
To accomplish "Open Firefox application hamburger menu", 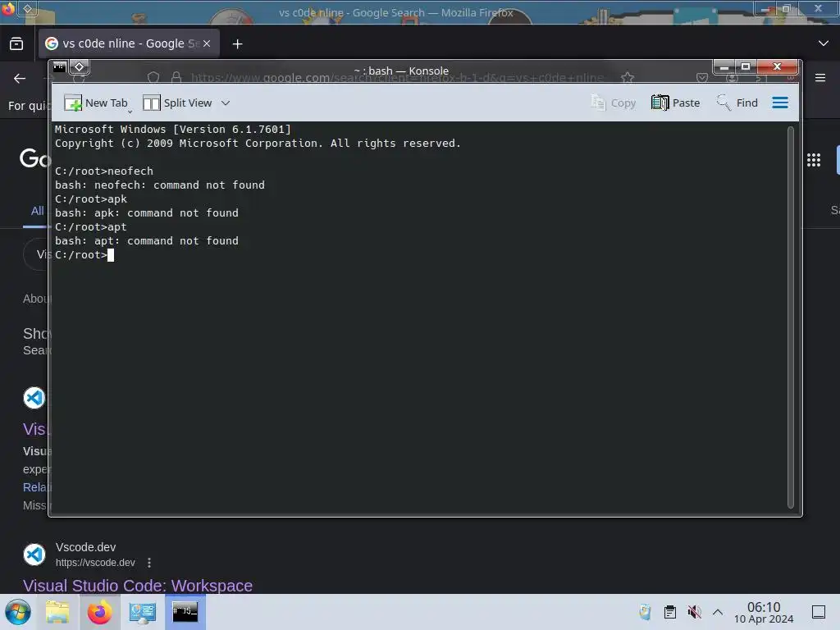I will coord(820,78).
